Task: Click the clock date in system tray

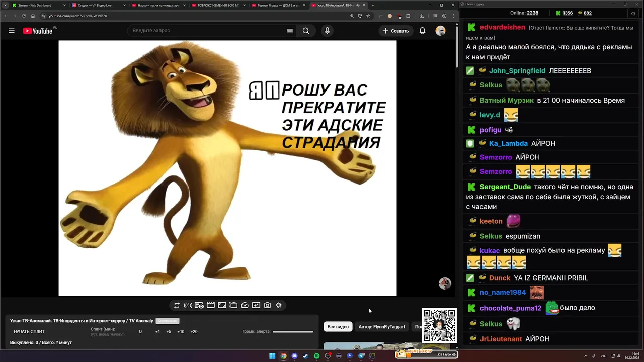Action: 632,356
